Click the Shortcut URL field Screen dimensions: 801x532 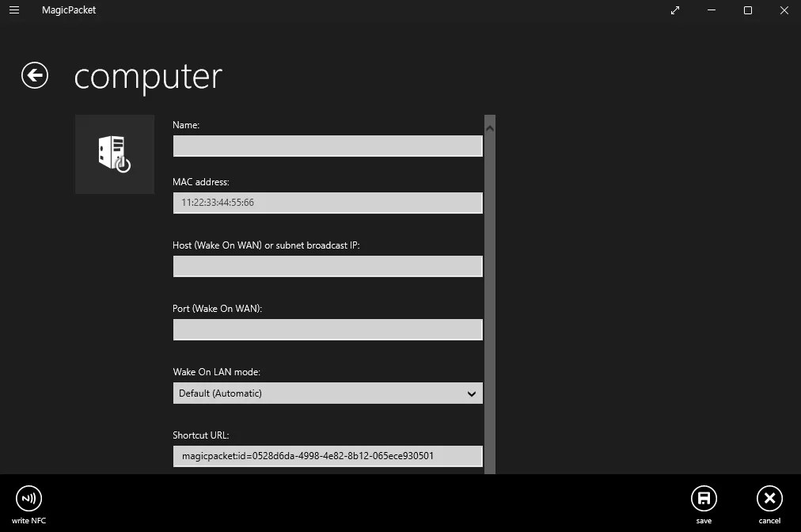(x=327, y=456)
